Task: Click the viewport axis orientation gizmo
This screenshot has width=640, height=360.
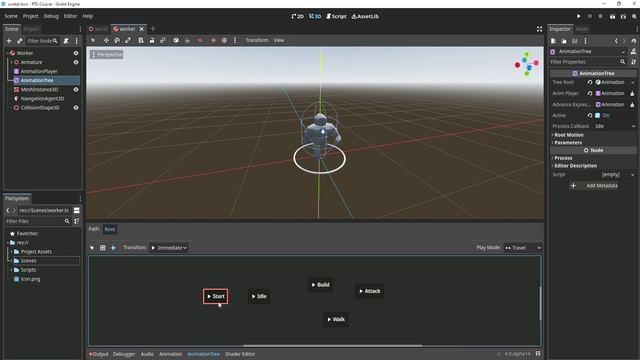Action: [x=527, y=64]
